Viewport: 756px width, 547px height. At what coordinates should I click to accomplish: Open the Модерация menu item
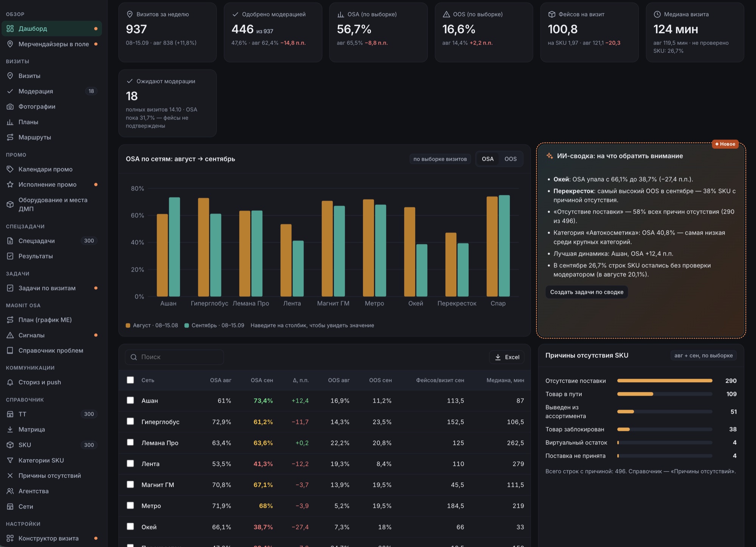(x=52, y=91)
